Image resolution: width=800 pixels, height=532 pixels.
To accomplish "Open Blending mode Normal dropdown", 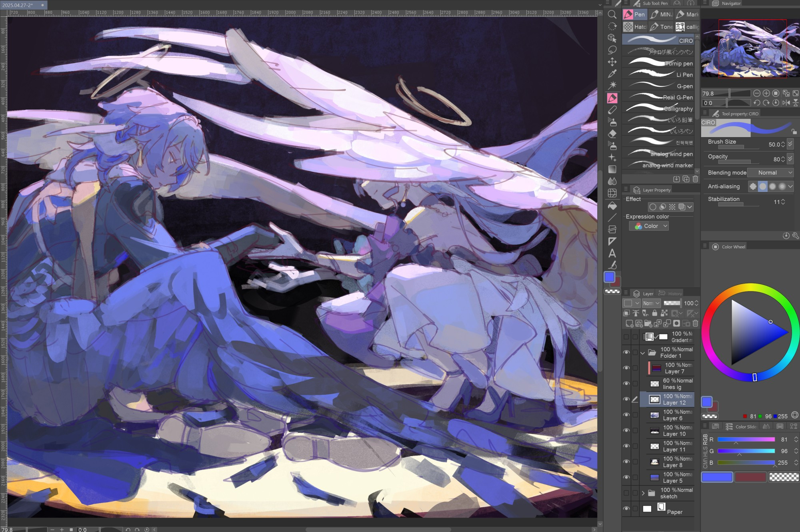I will click(770, 173).
